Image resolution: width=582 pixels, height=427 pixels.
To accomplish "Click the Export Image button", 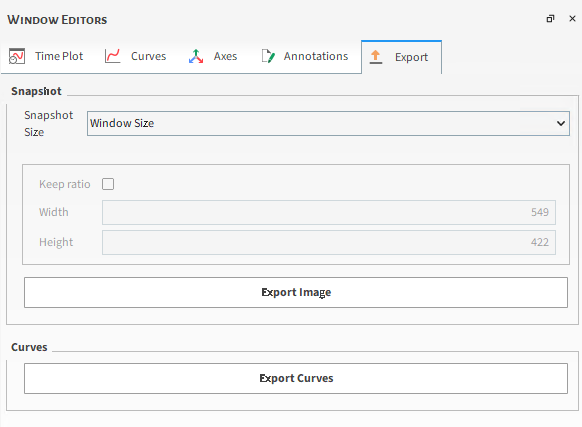I will click(x=296, y=292).
